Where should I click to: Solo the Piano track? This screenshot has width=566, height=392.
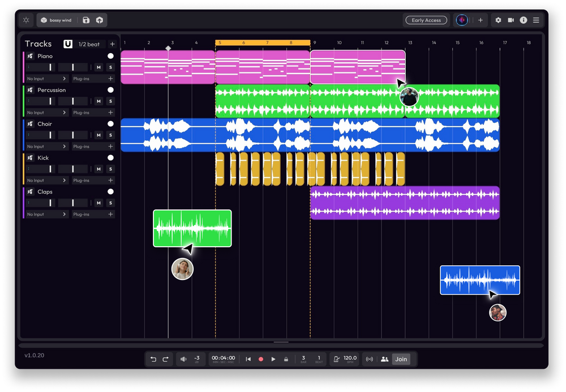[x=110, y=67]
